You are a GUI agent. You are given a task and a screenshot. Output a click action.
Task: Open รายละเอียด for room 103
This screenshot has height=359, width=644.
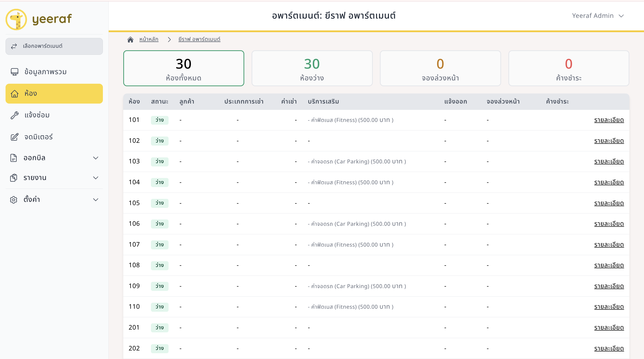(x=609, y=161)
